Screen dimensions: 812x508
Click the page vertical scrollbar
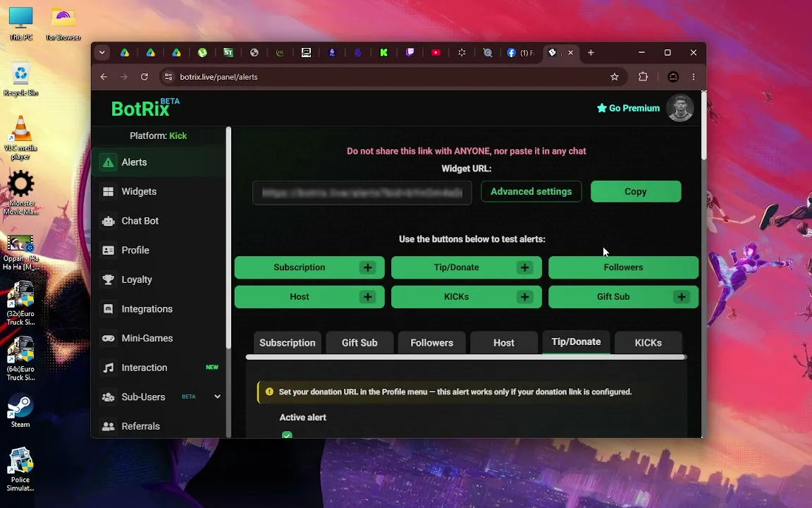(703, 126)
